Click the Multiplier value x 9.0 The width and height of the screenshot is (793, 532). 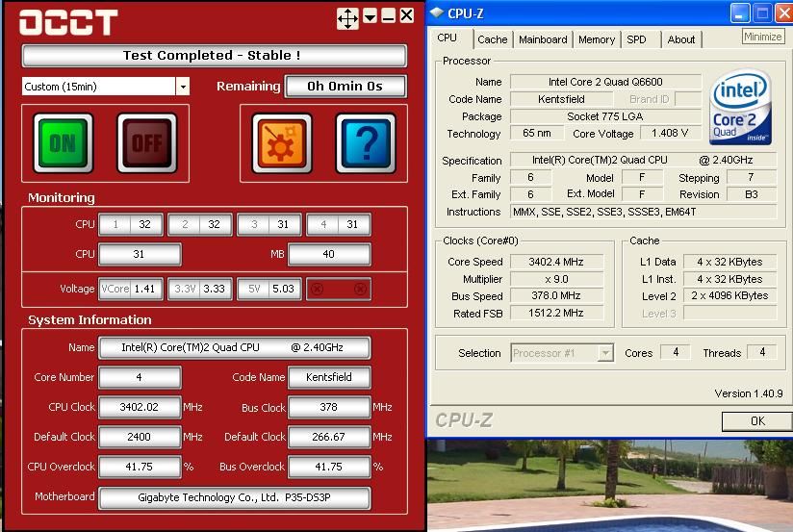point(556,279)
